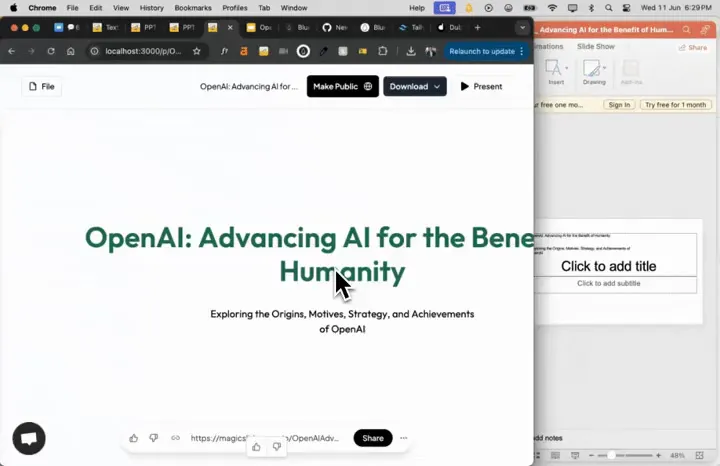
Task: Click the Make Public button
Action: click(342, 87)
